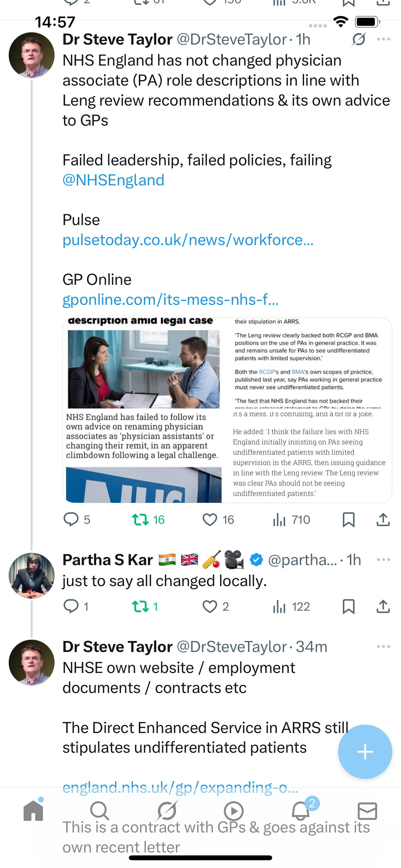Open the pulsetoday.co.uk link
Screen dimensions: 401x868
coord(188,240)
